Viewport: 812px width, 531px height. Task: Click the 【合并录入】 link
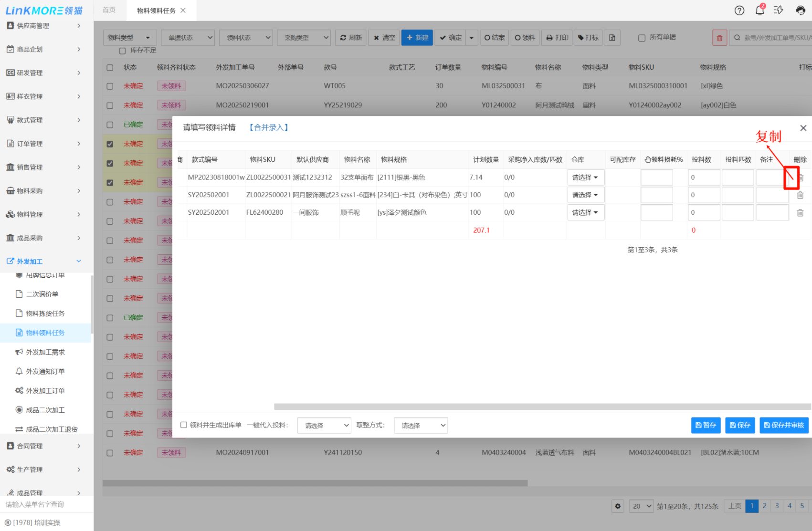[269, 127]
